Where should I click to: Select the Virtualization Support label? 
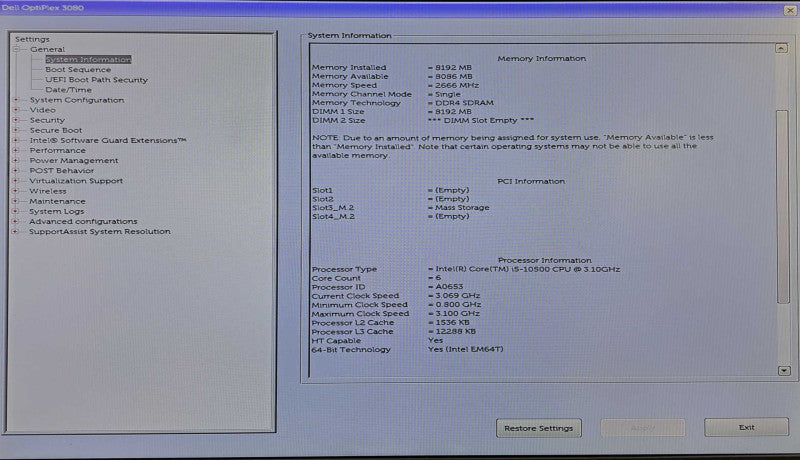pos(76,181)
